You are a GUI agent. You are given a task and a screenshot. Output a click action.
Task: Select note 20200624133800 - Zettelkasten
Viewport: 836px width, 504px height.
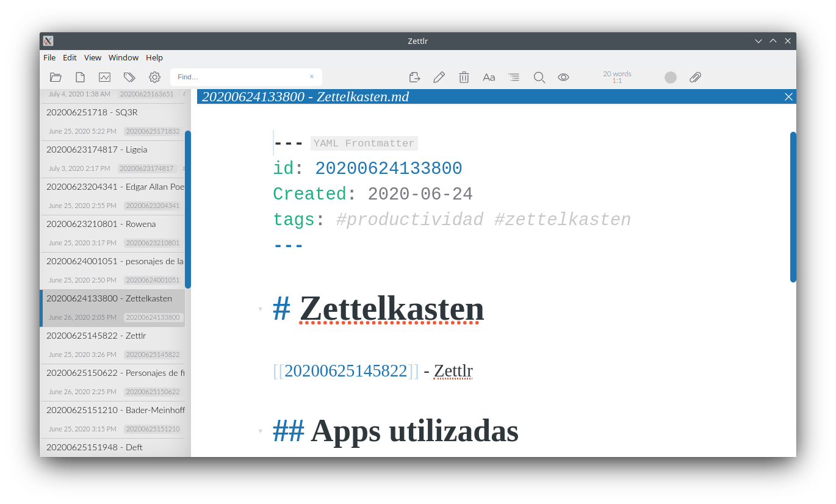coord(112,308)
